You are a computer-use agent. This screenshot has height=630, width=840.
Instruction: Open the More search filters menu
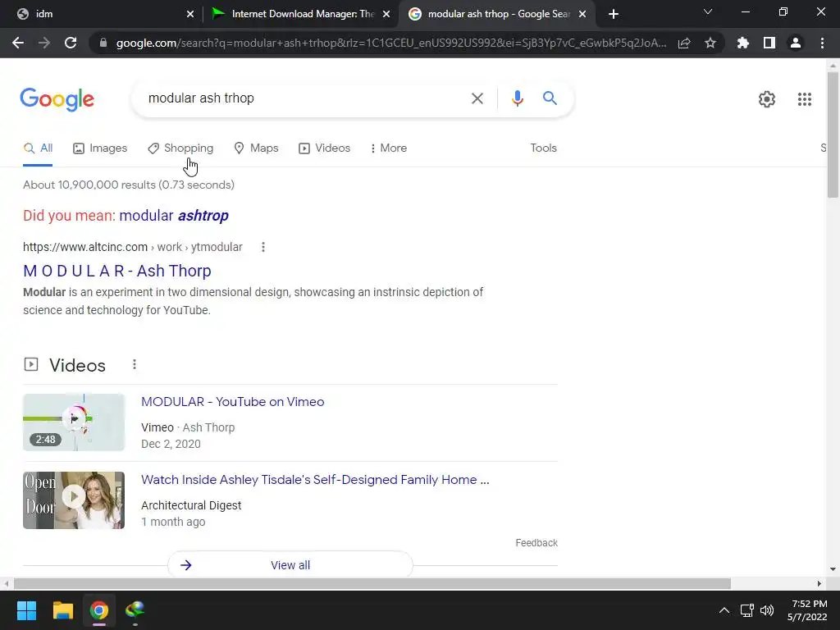coord(388,148)
